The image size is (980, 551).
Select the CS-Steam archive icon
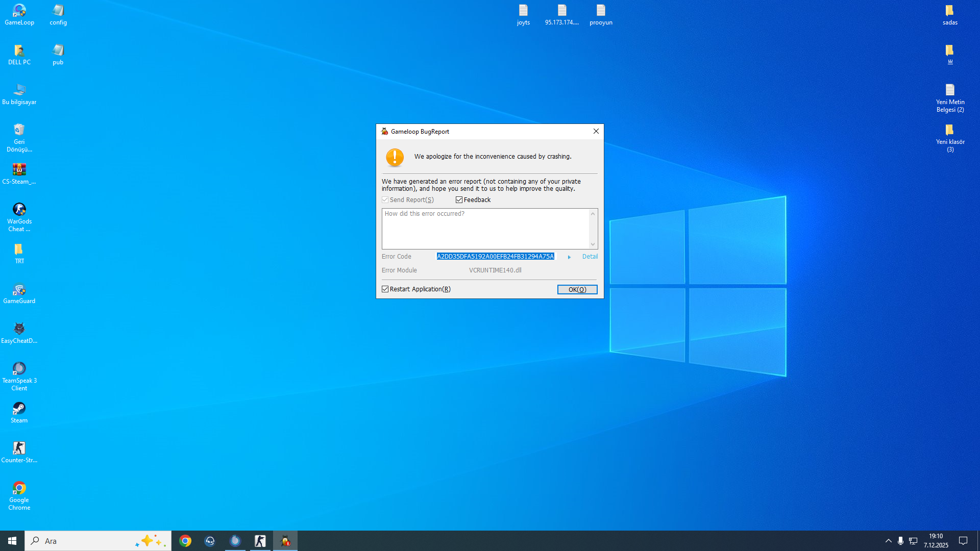tap(19, 173)
